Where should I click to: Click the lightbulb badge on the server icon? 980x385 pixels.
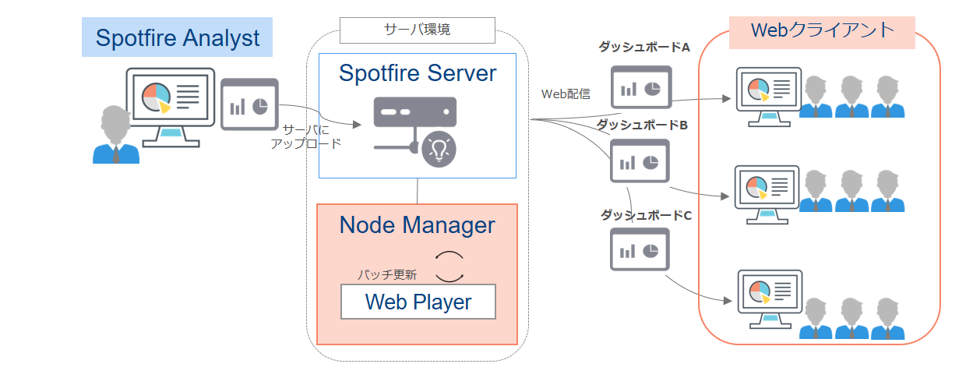439,147
